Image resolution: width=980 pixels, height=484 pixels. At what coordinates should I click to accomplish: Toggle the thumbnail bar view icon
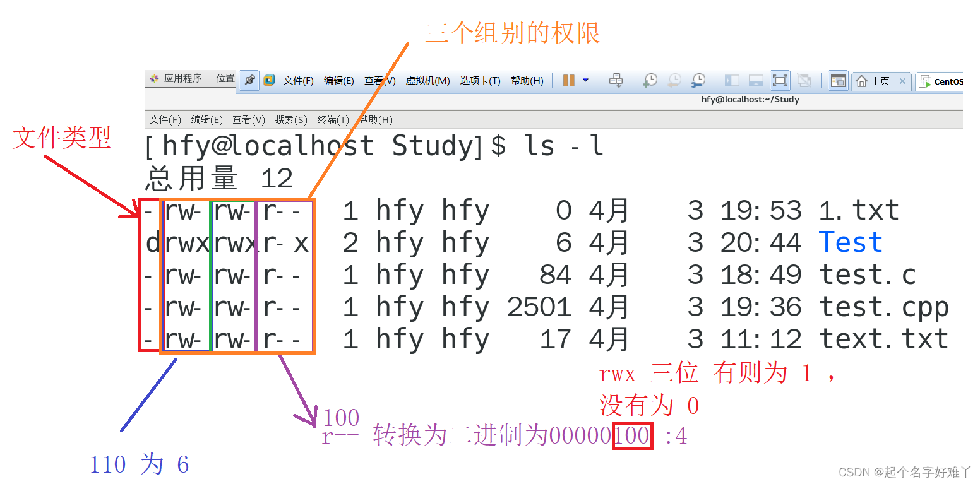[x=756, y=81]
